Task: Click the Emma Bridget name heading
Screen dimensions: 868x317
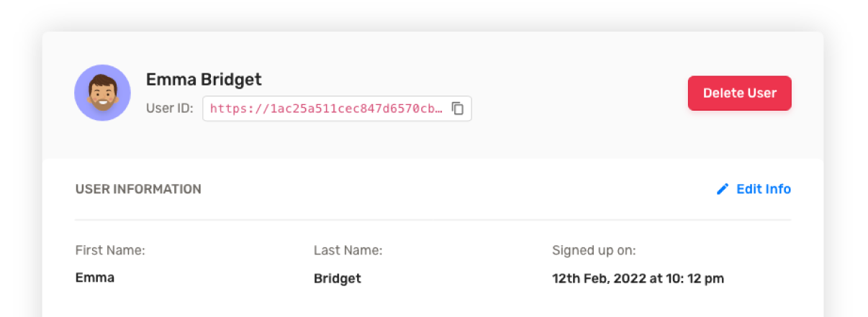Action: coord(204,79)
